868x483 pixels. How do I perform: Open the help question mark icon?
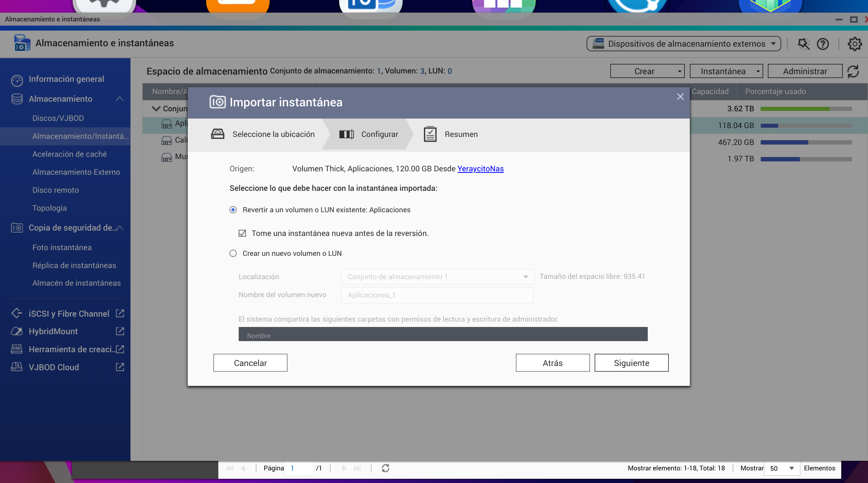coord(822,44)
